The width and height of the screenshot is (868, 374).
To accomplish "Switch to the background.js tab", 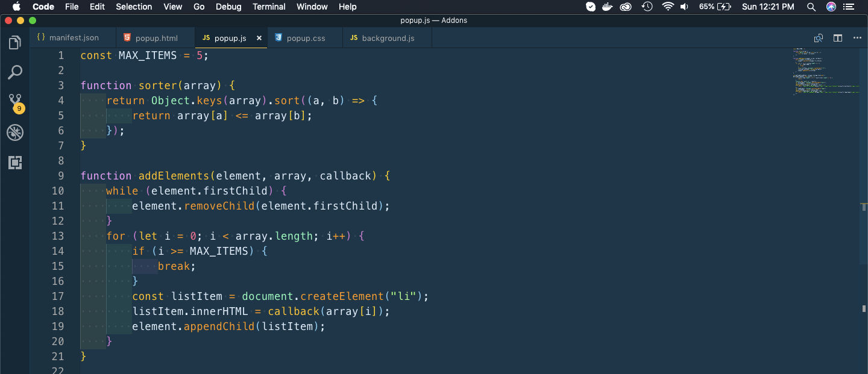I will [x=388, y=38].
